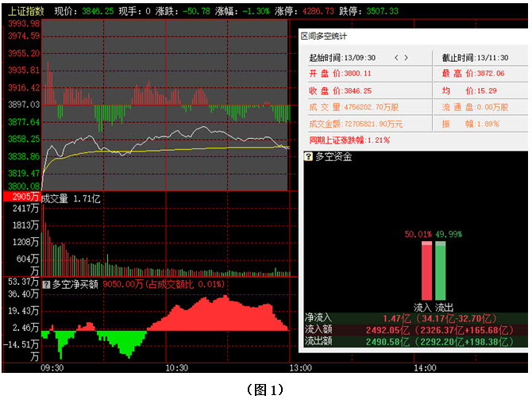Click the help icon beside 多空净买额
The image size is (532, 407).
46,283
